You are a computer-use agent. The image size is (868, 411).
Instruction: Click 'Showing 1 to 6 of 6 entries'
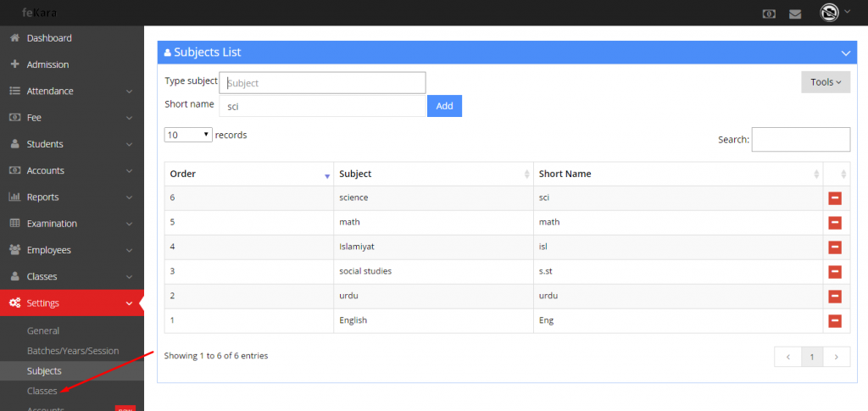(216, 356)
